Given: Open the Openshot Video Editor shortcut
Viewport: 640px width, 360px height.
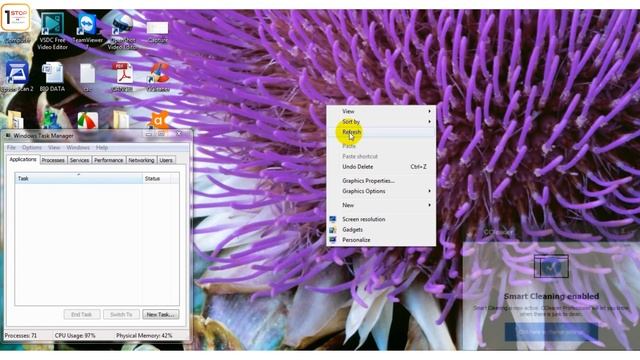Looking at the screenshot, I should 122,31.
